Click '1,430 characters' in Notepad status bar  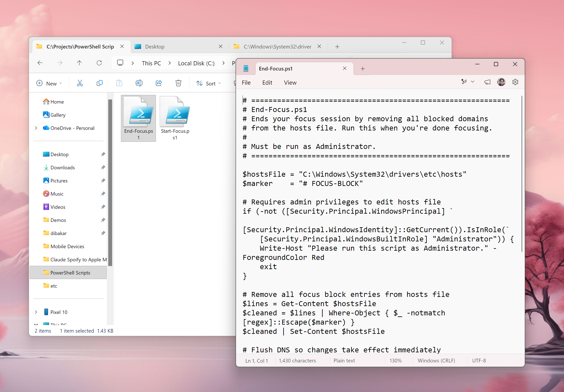297,361
